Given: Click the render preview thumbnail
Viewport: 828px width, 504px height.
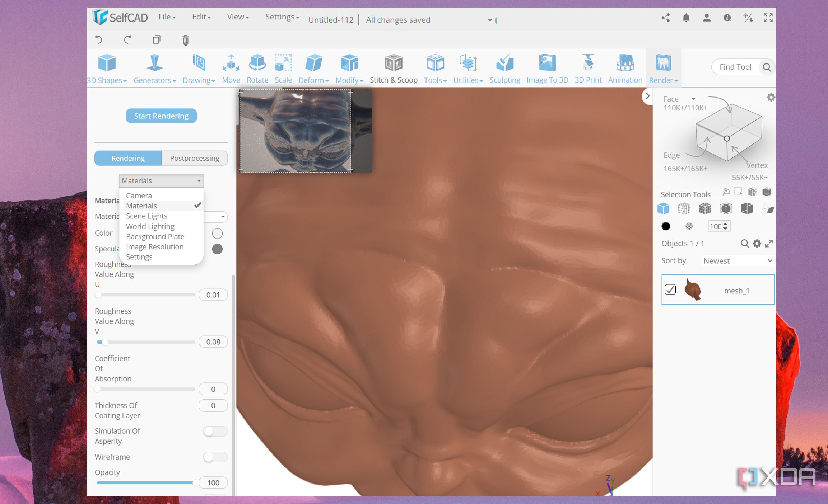Looking at the screenshot, I should click(x=304, y=131).
